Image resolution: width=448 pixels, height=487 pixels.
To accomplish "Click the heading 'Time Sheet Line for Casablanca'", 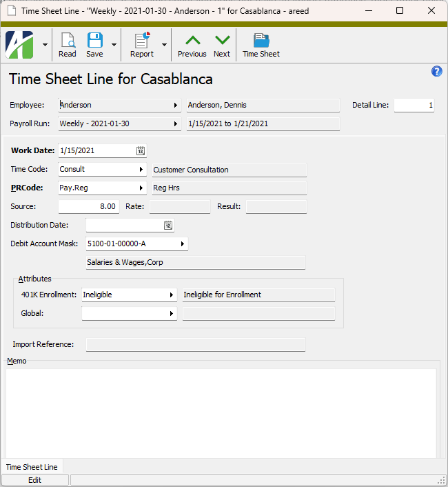I will pos(111,79).
